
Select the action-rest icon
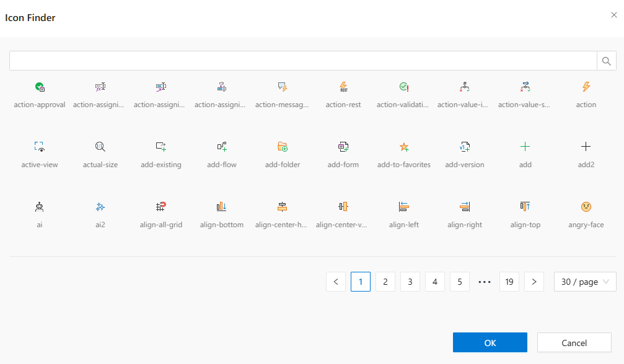343,87
